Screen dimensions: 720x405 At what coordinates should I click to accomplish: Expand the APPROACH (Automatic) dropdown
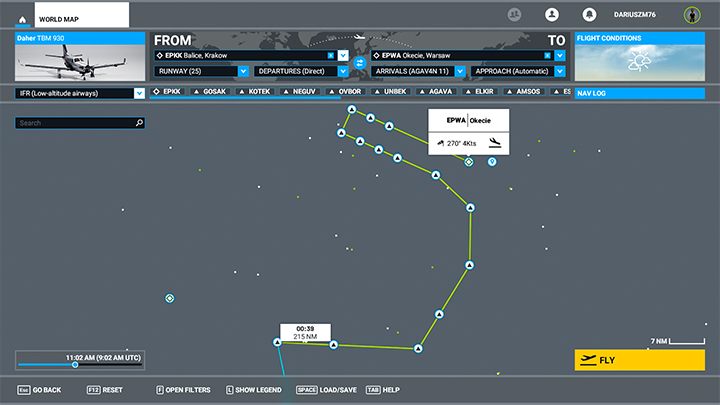(x=517, y=72)
